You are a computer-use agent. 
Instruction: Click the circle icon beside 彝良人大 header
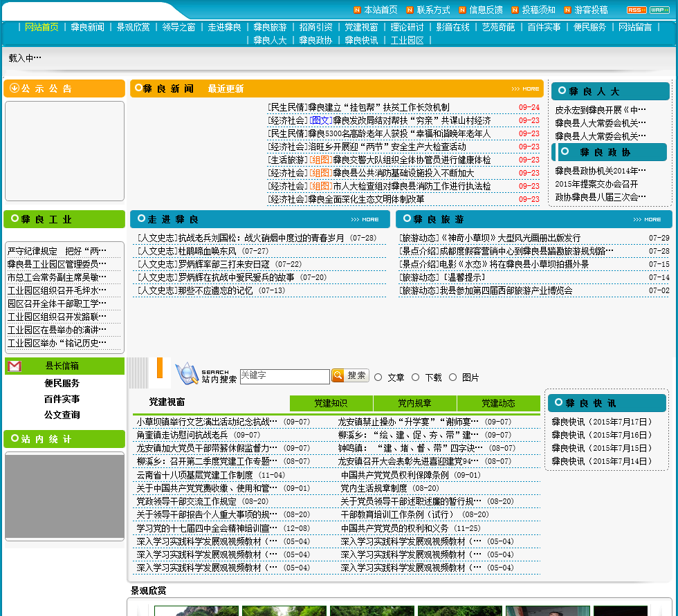pos(562,91)
